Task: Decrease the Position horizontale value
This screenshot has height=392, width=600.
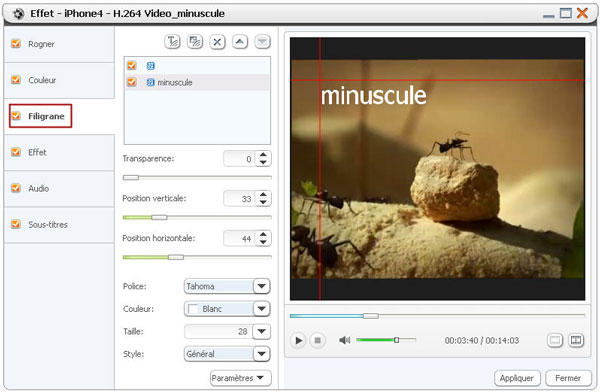Action: [x=263, y=242]
